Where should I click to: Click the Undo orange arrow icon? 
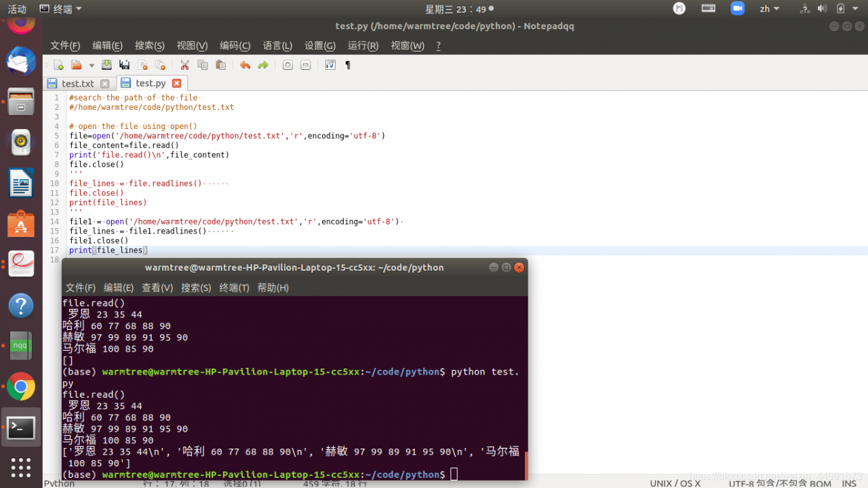[245, 65]
